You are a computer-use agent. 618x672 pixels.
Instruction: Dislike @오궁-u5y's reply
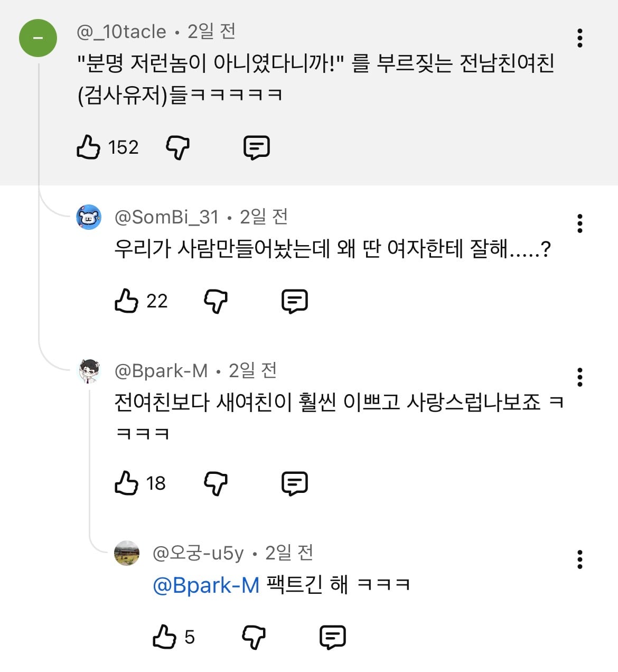[x=254, y=637]
